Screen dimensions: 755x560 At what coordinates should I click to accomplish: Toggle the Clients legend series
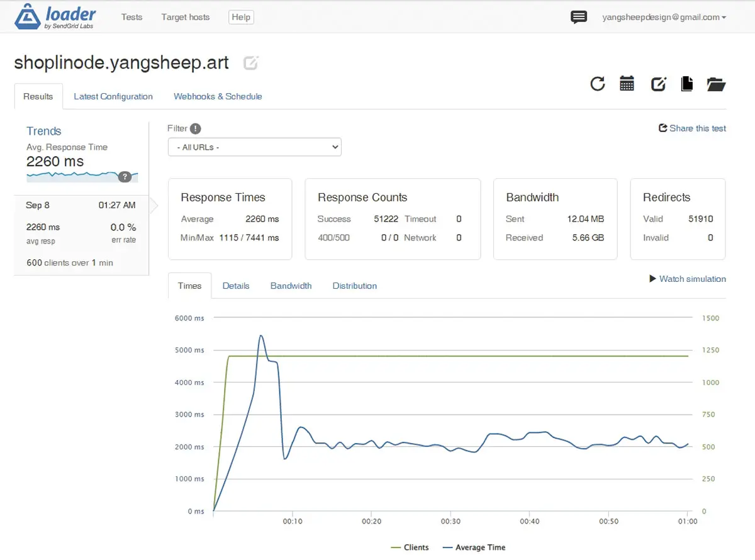coord(410,547)
